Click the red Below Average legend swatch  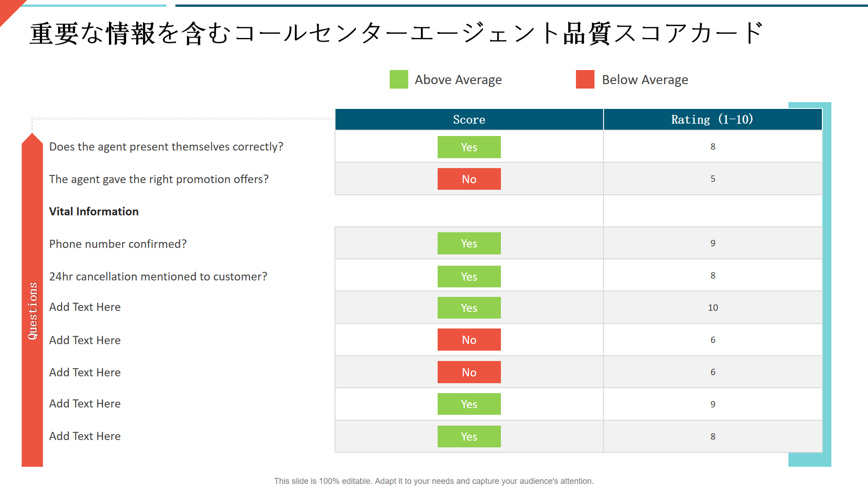(585, 80)
